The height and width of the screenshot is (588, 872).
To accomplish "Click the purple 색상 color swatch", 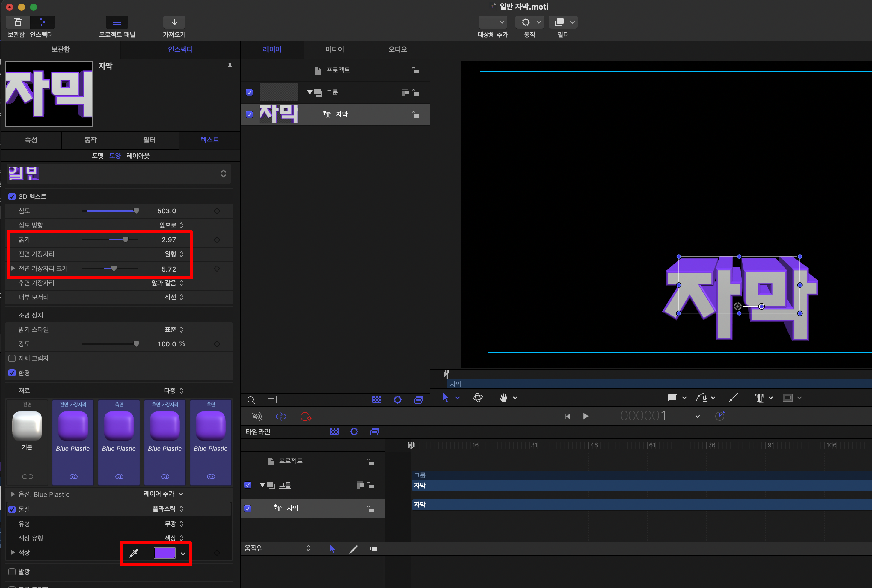I will (165, 553).
